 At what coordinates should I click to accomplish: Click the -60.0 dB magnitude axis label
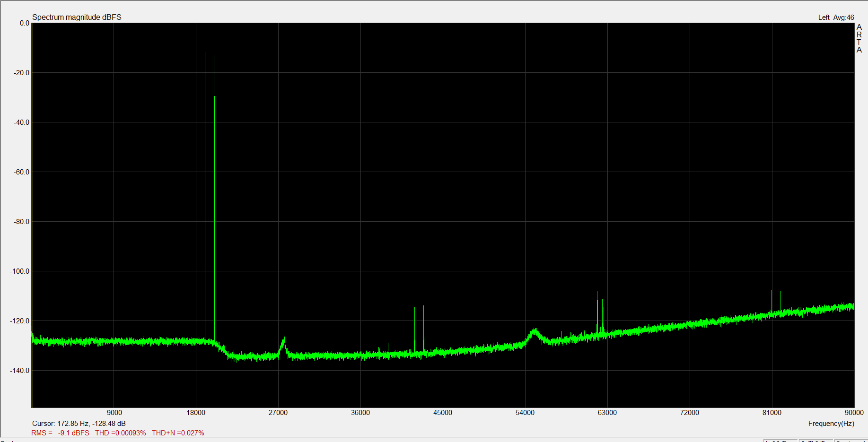coord(22,172)
